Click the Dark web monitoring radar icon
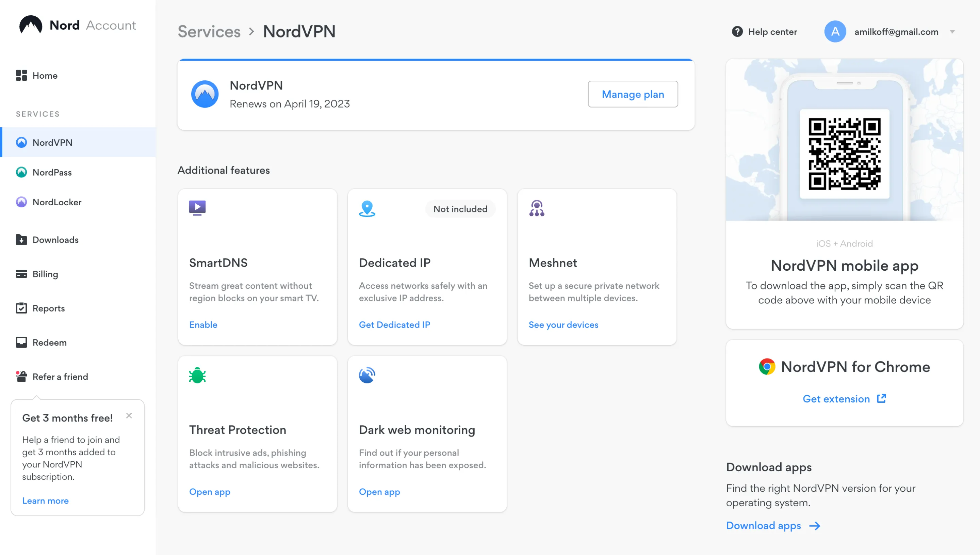 click(x=367, y=376)
